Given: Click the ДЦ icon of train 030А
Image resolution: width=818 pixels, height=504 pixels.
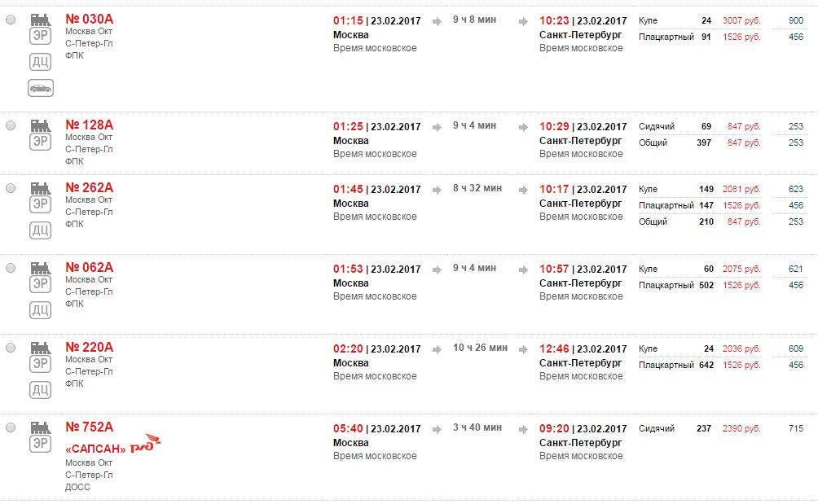Looking at the screenshot, I should (x=41, y=62).
